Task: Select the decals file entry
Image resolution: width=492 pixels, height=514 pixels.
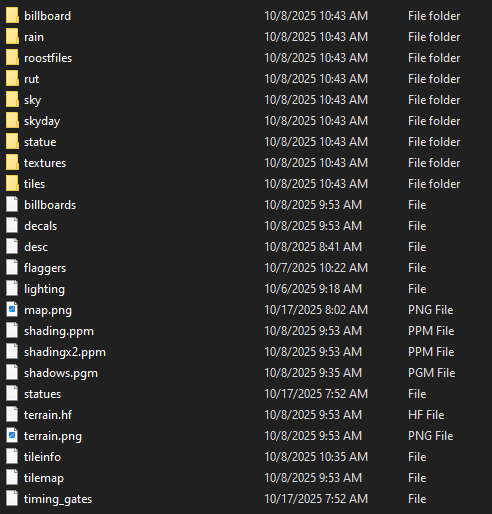Action: point(246,226)
